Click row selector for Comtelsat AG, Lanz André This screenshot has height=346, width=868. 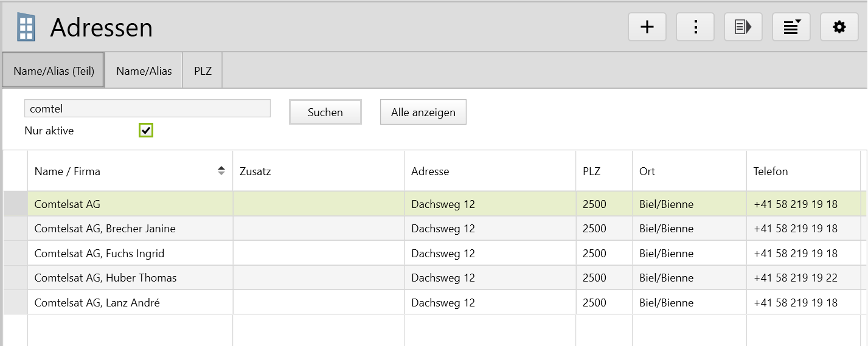(x=15, y=302)
